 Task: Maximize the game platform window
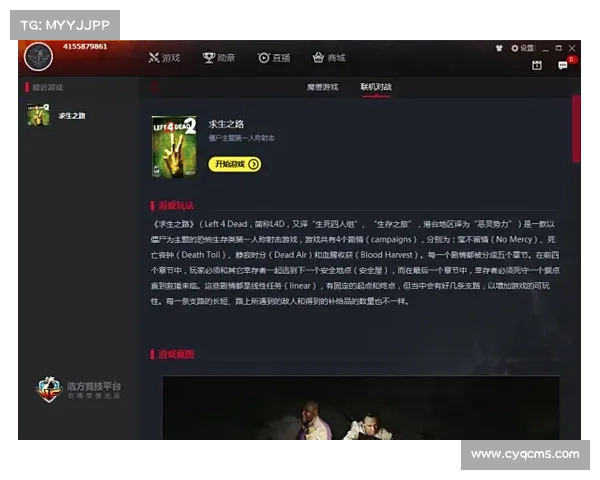(559, 48)
